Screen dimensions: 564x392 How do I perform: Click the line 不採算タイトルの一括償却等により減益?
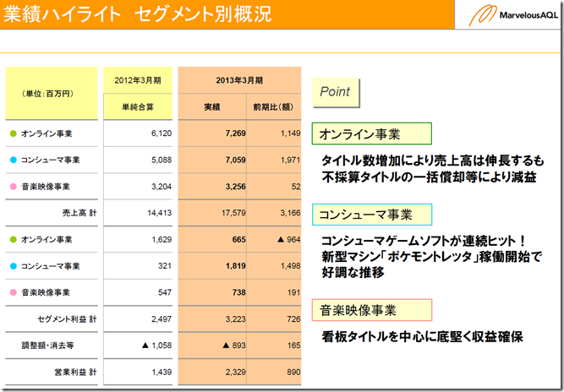click(x=429, y=177)
